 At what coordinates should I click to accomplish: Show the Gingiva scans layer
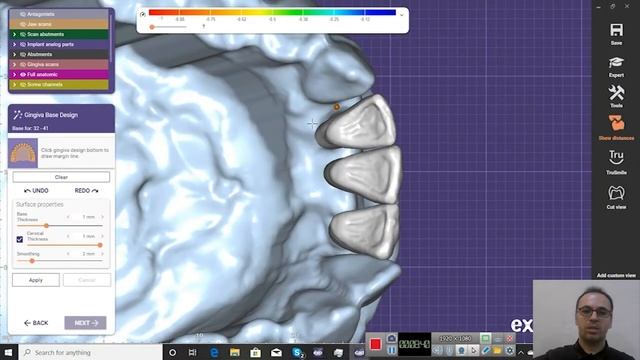pyautogui.click(x=23, y=64)
